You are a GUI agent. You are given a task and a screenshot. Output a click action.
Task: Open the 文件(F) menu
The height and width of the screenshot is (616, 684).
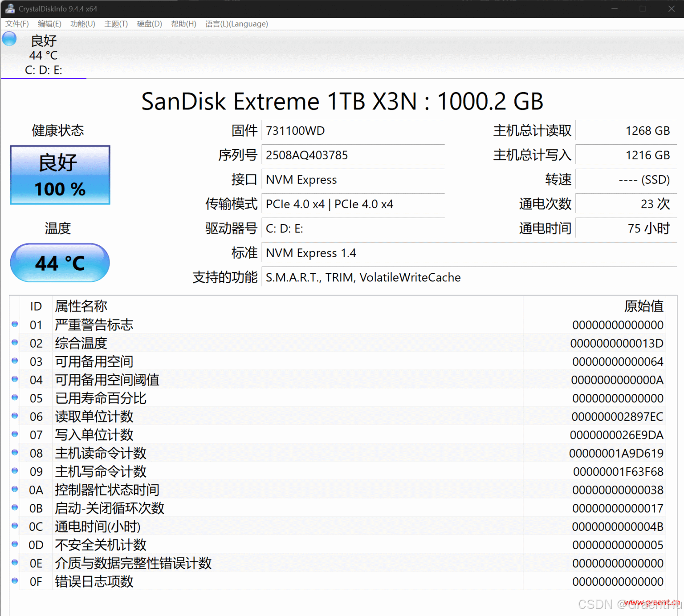point(17,24)
